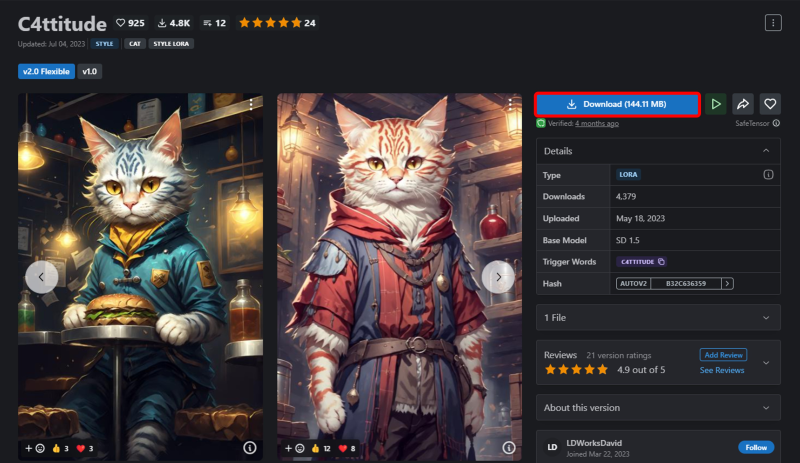Open the three-dot page options menu
Viewport: 800px width, 463px height.
pos(773,22)
